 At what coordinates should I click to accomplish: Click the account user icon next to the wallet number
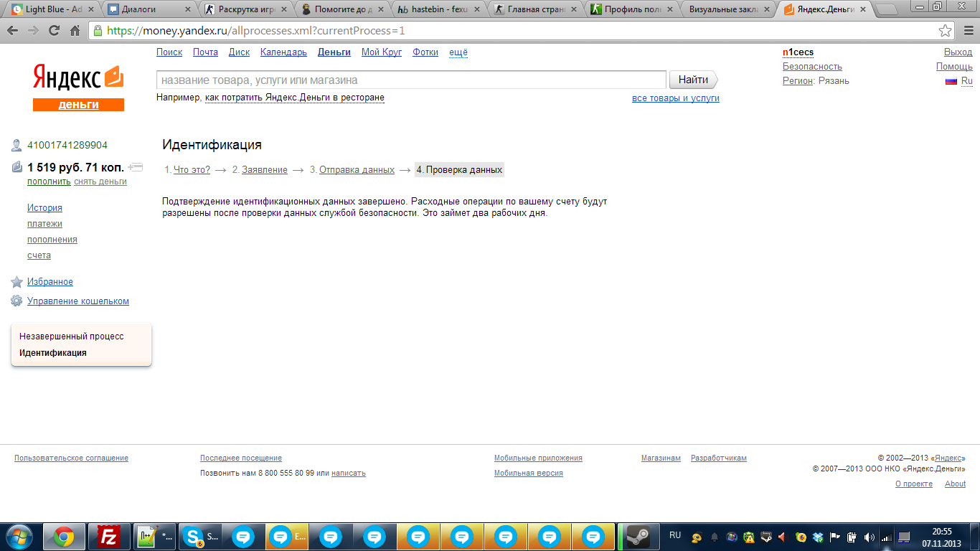[17, 146]
